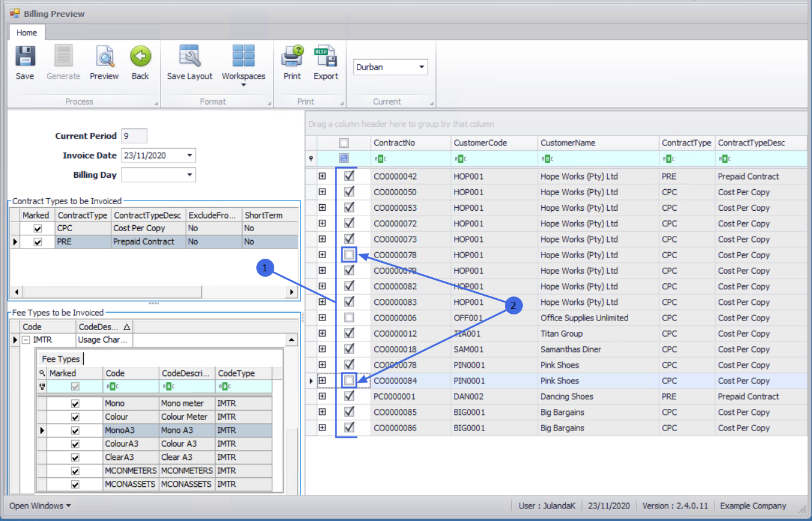Open the Invoice Date dropdown
The height and width of the screenshot is (521, 812).
point(189,156)
